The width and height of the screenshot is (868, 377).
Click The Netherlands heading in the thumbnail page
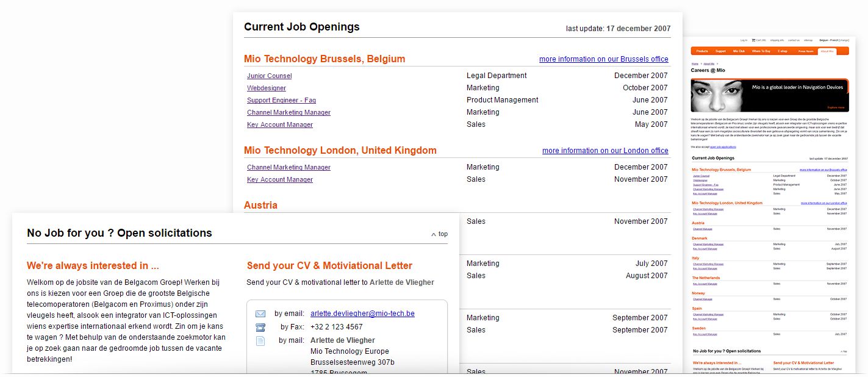click(x=706, y=278)
